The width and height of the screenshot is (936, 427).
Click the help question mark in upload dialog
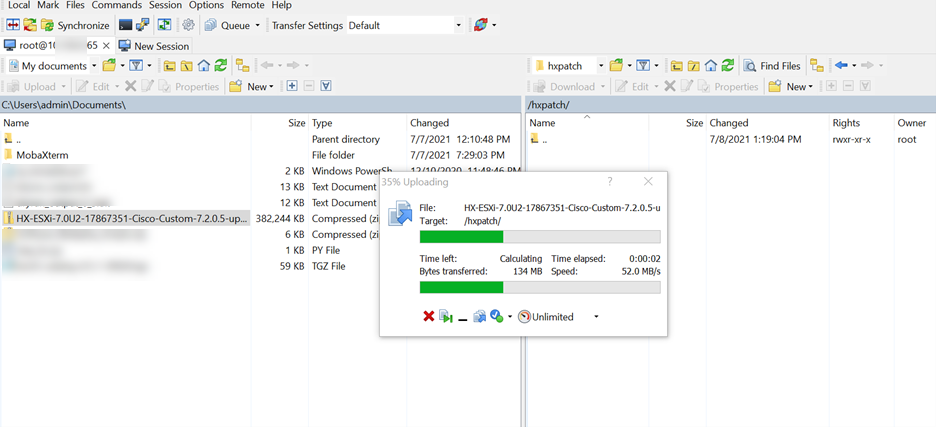[x=609, y=182]
